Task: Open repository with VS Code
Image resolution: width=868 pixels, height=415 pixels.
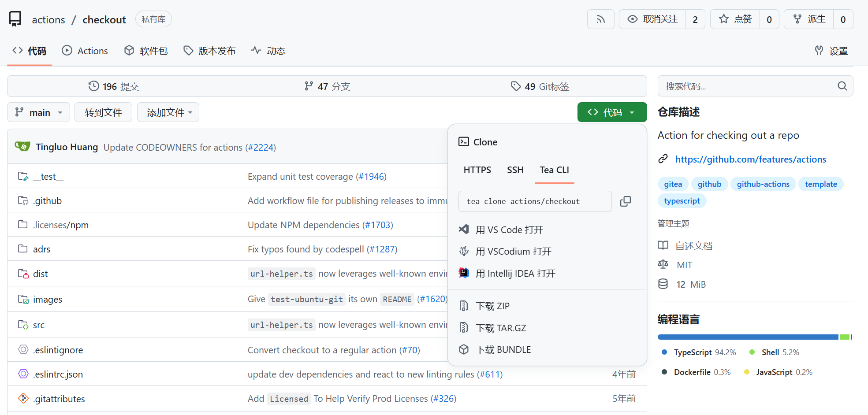Action: [509, 230]
